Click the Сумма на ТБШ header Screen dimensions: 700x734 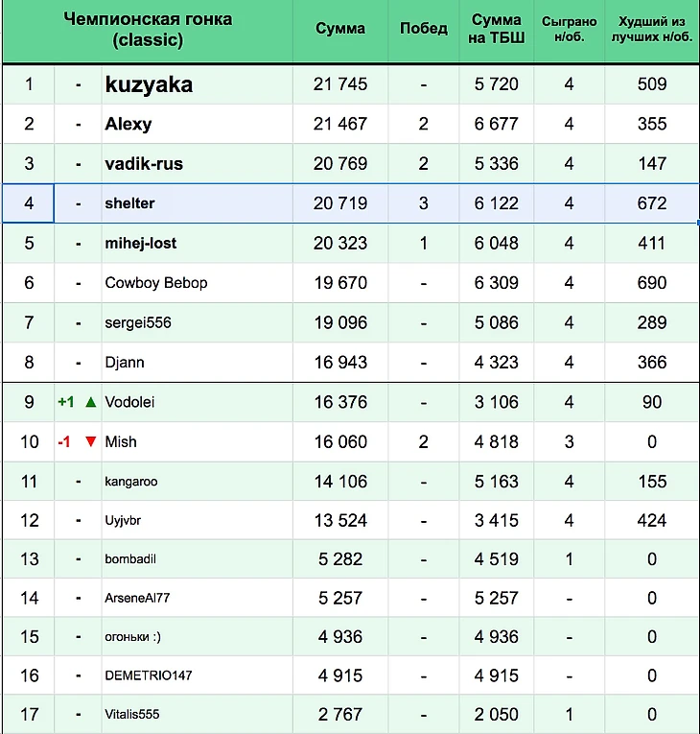(497, 30)
